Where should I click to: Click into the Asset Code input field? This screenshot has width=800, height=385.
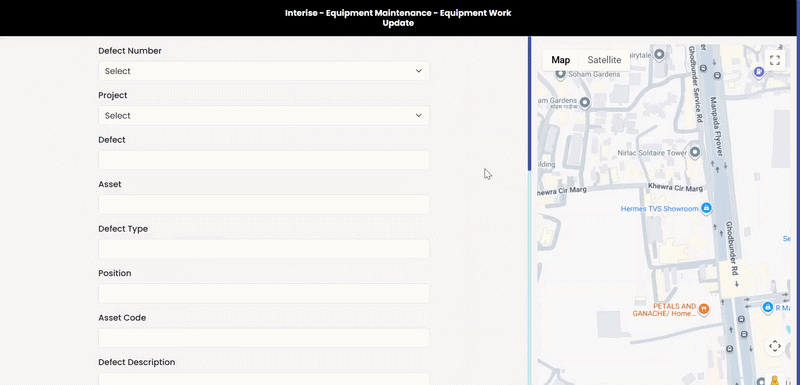click(264, 338)
